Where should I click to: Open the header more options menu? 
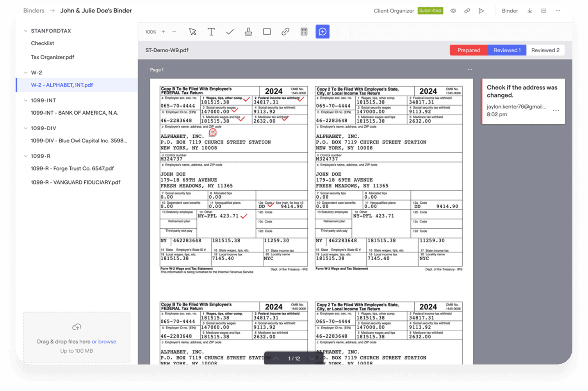point(558,11)
